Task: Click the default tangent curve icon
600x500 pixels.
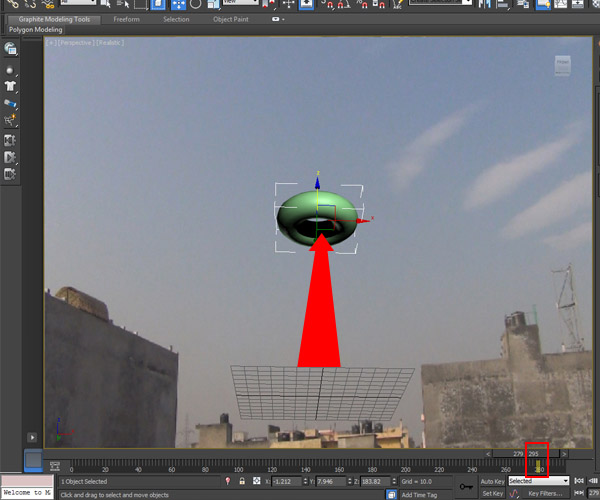Action: tap(514, 493)
